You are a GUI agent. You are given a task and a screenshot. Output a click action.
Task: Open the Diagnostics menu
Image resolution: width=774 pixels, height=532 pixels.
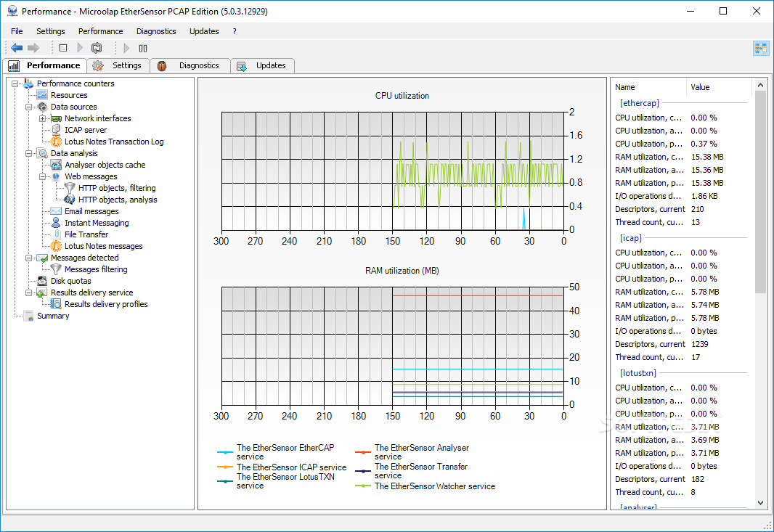pyautogui.click(x=156, y=31)
